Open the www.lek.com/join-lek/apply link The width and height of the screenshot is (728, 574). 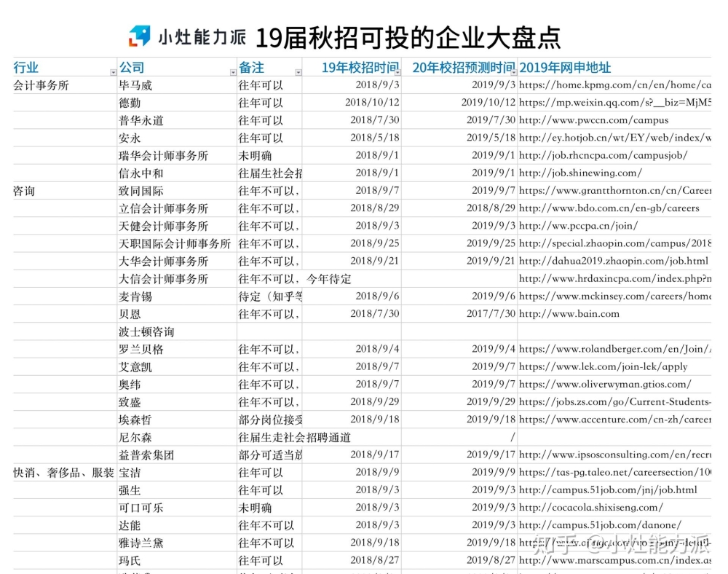tap(603, 367)
